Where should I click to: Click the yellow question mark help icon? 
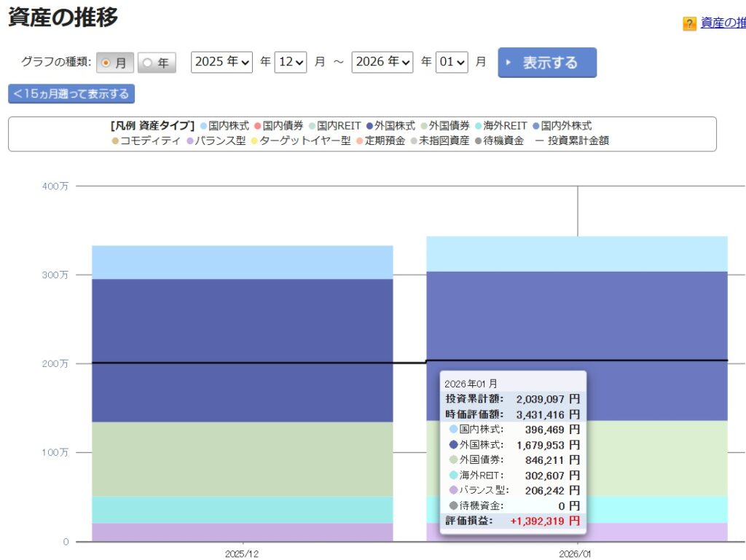click(x=689, y=24)
